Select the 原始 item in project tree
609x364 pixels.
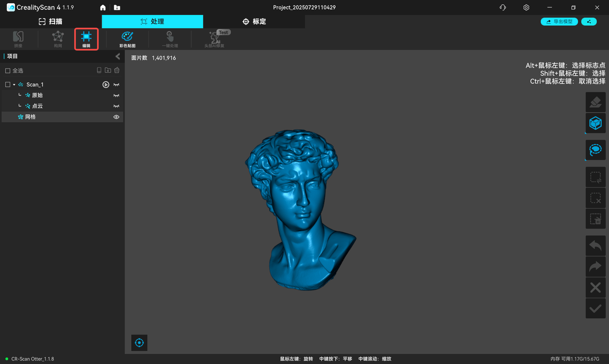point(37,95)
